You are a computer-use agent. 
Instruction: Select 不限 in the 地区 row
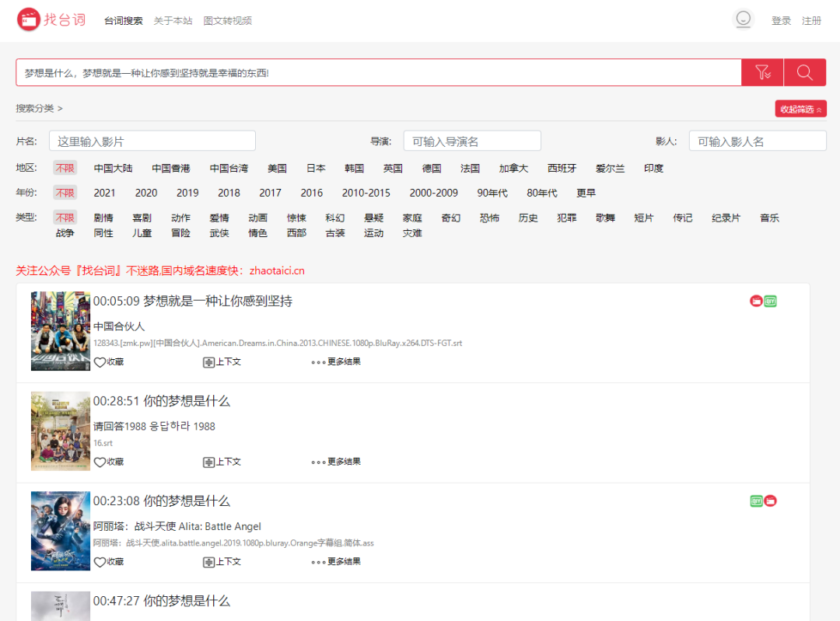pyautogui.click(x=65, y=168)
